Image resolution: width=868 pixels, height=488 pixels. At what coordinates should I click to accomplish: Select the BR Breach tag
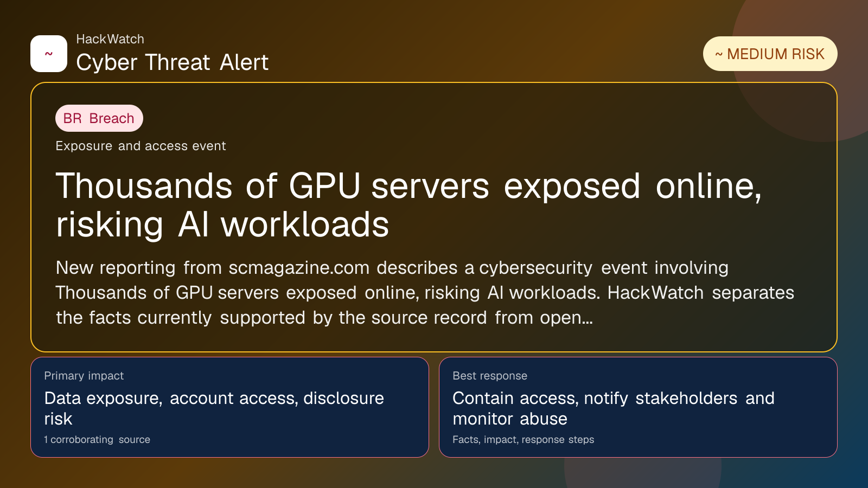[99, 118]
